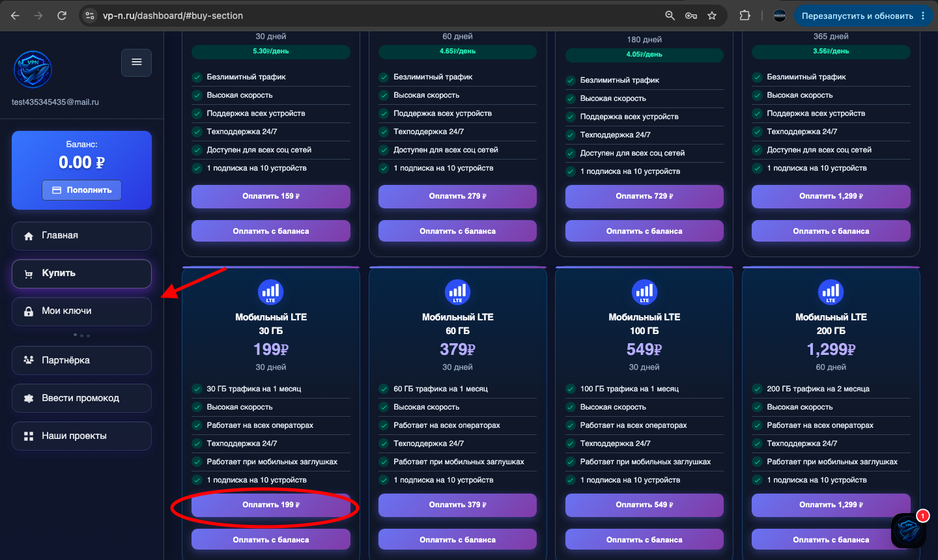Open the Chrome extensions puzzle icon
The image size is (938, 560).
[745, 16]
